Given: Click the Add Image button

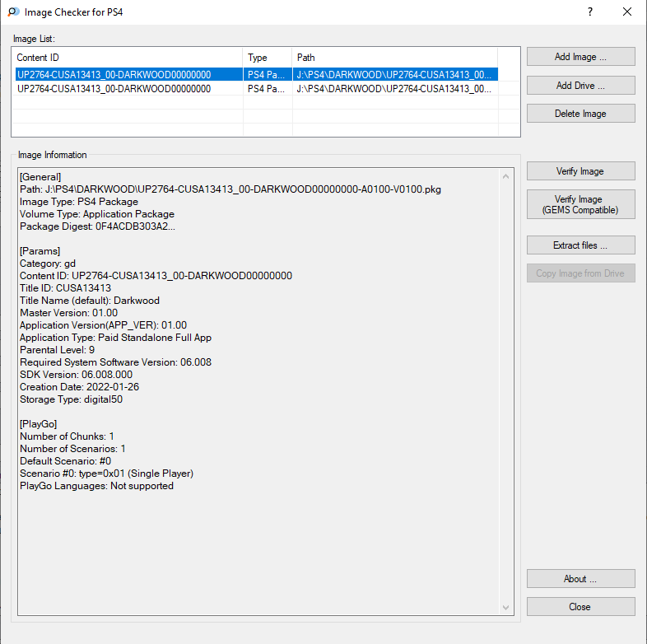Looking at the screenshot, I should (x=580, y=57).
